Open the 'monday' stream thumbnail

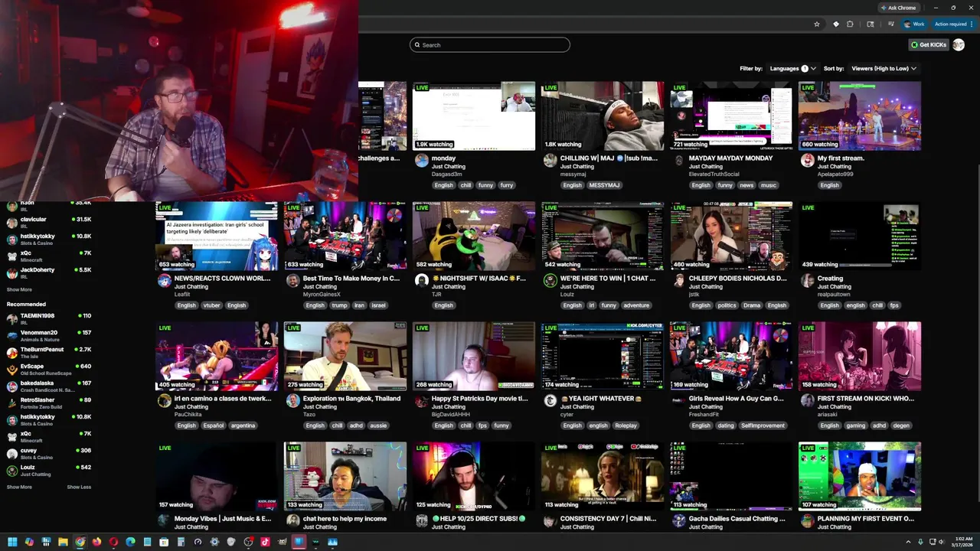coord(474,116)
